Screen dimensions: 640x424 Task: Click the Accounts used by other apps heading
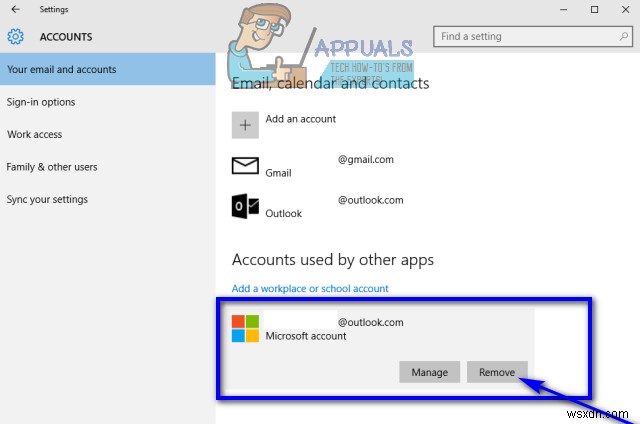click(x=333, y=260)
